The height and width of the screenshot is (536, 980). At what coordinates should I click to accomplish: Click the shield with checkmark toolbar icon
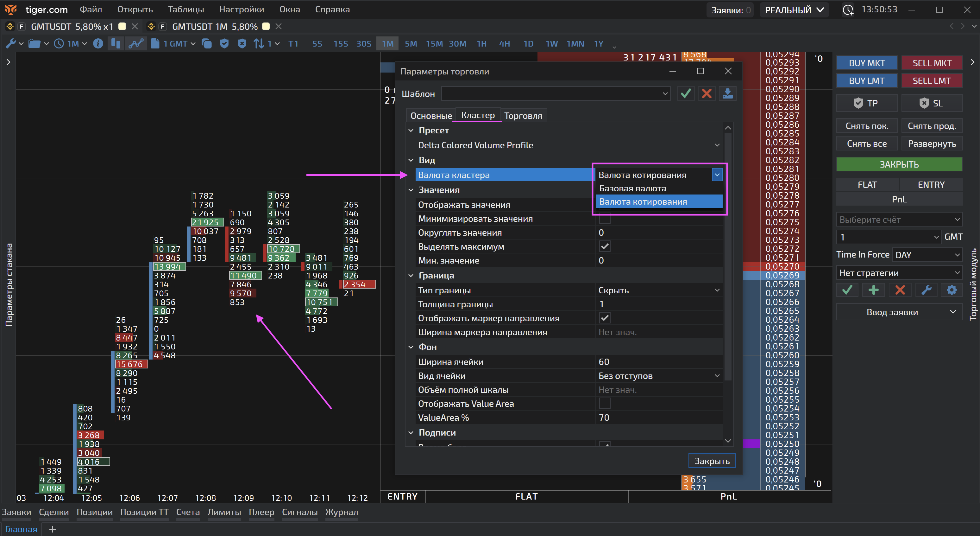pyautogui.click(x=224, y=44)
